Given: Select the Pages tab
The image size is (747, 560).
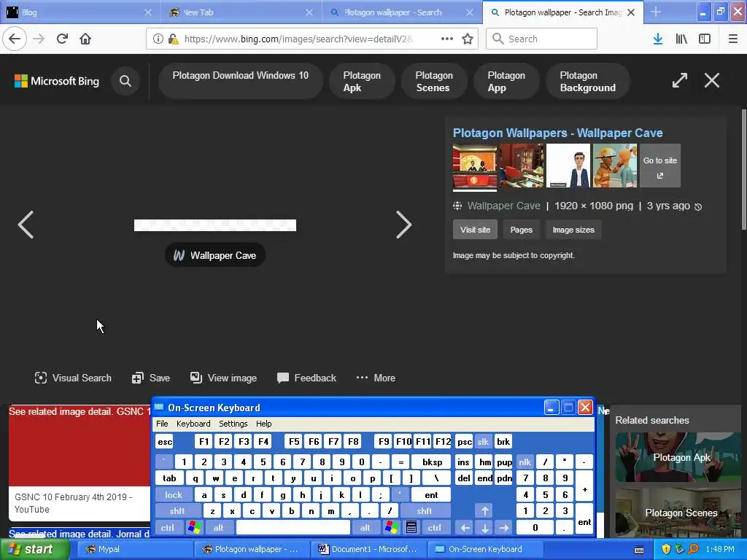Looking at the screenshot, I should [x=521, y=230].
